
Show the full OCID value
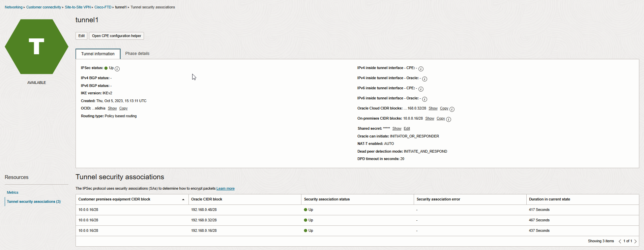(x=112, y=108)
